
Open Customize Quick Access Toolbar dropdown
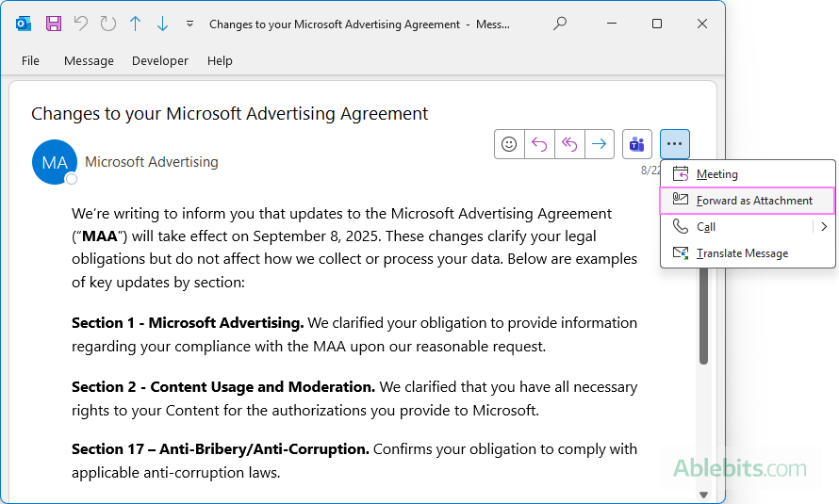[189, 24]
